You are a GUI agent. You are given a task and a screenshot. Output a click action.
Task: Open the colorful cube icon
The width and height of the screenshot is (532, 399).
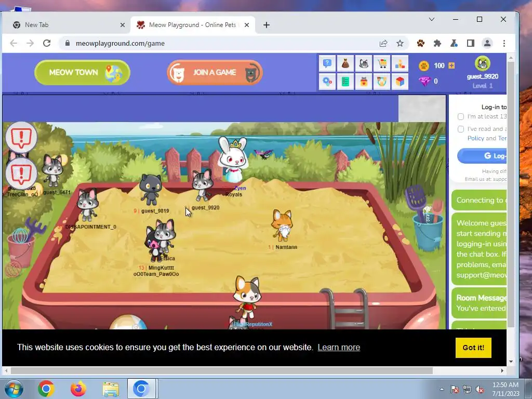coord(400,82)
